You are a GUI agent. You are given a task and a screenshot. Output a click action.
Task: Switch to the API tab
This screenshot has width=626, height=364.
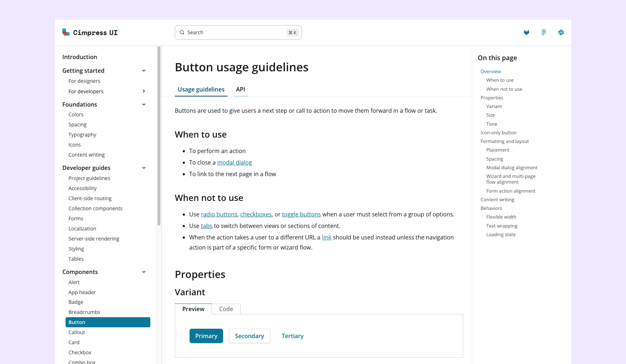click(240, 89)
